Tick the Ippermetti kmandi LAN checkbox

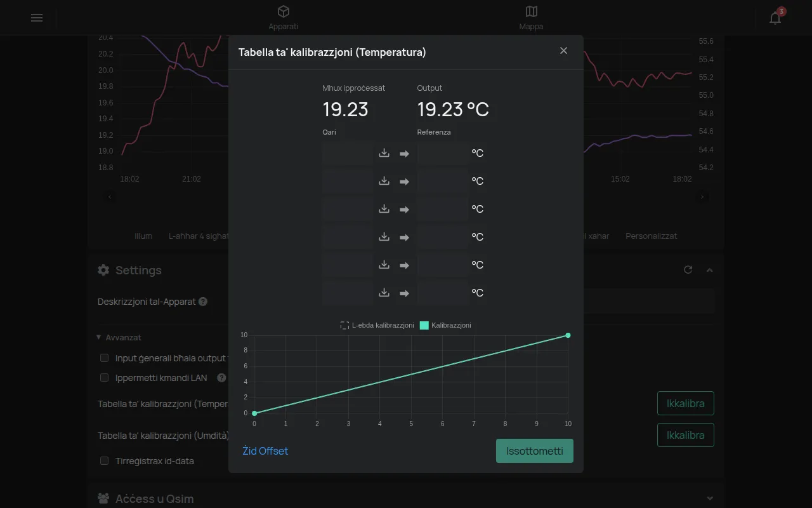[105, 378]
